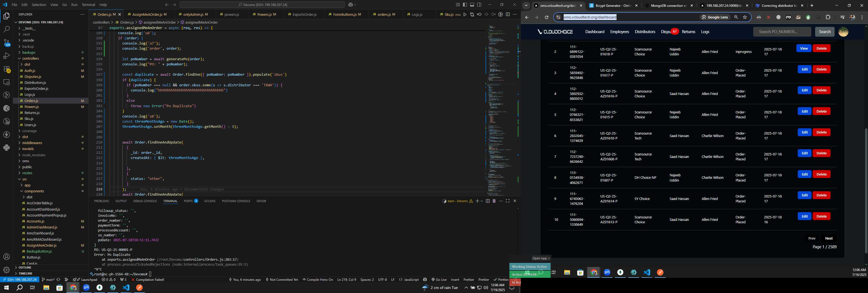Image resolution: width=868 pixels, height=293 pixels.
Task: Open the Terminal menu
Action: 88,5
